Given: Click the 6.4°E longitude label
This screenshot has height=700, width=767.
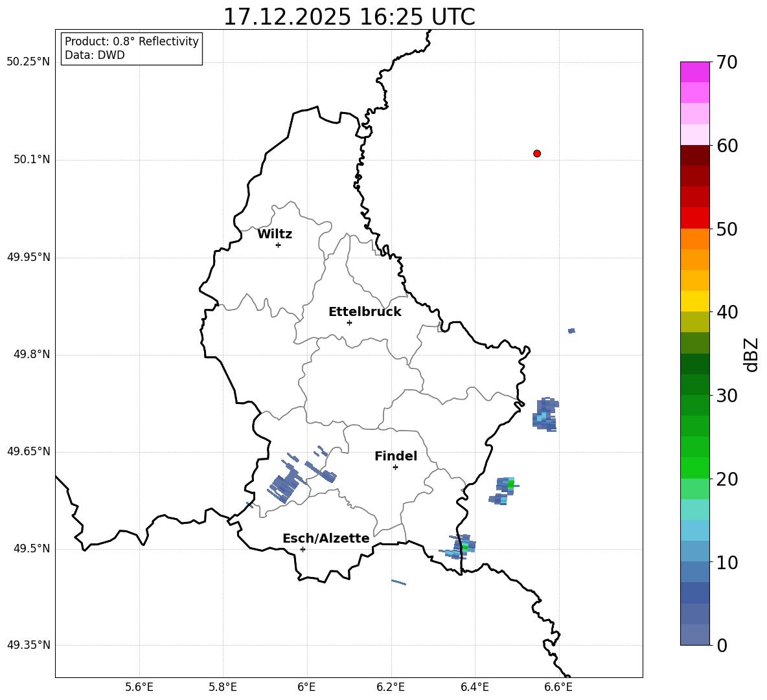Looking at the screenshot, I should click(474, 687).
